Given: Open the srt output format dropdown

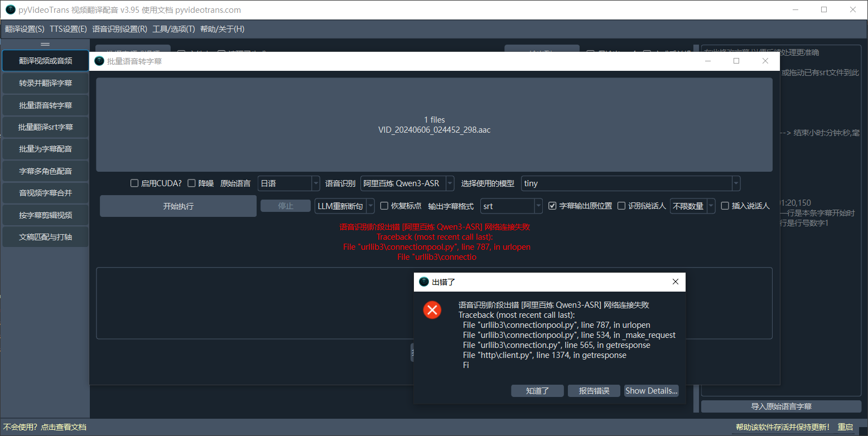Looking at the screenshot, I should [x=511, y=206].
